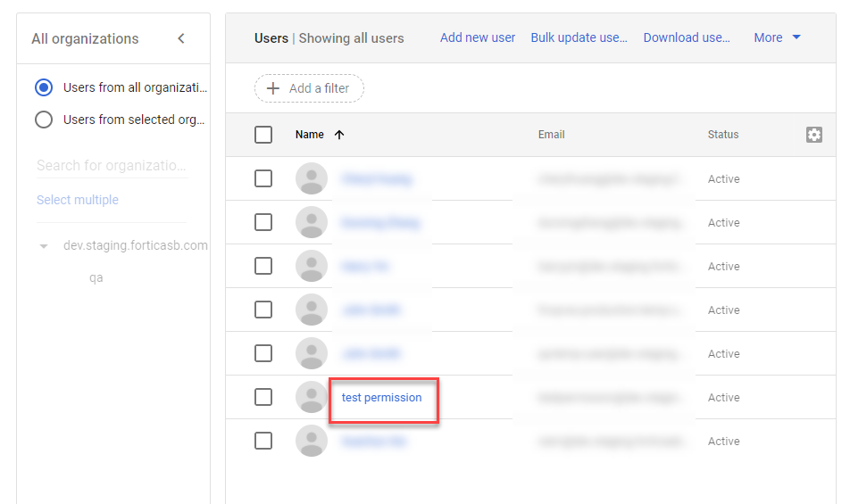Collapse the All organizations panel
This screenshot has height=504, width=850.
[181, 38]
